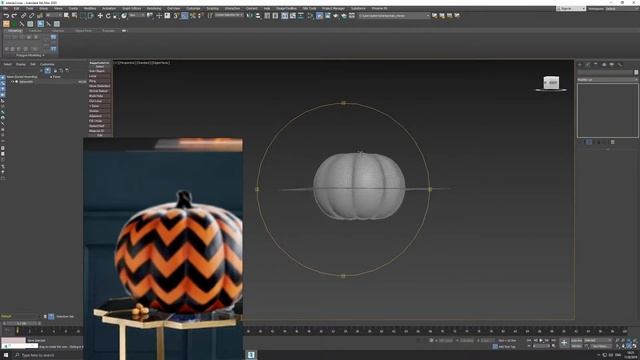
Task: Activate the Select and Place tool
Action: pyautogui.click(x=124, y=16)
